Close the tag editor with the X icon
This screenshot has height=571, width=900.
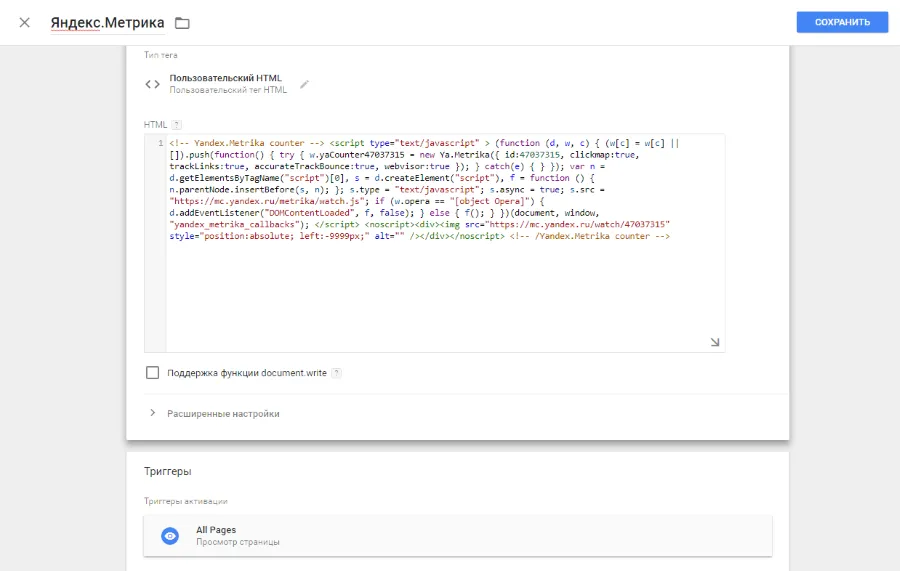tap(24, 22)
